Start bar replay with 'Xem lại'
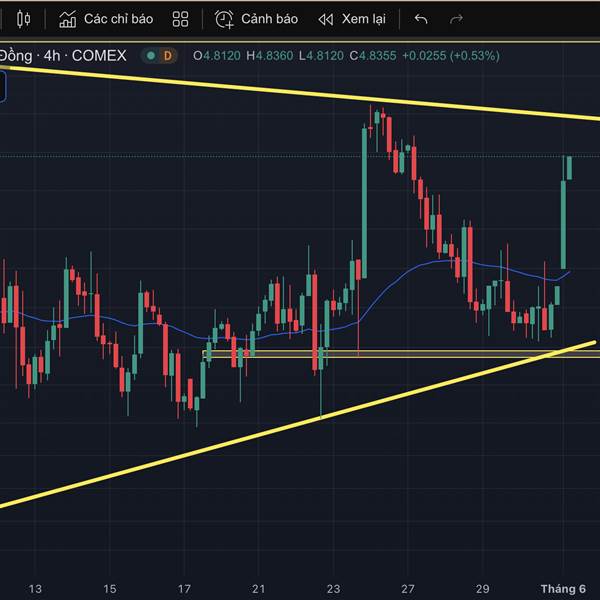The width and height of the screenshot is (600, 600). pyautogui.click(x=352, y=19)
